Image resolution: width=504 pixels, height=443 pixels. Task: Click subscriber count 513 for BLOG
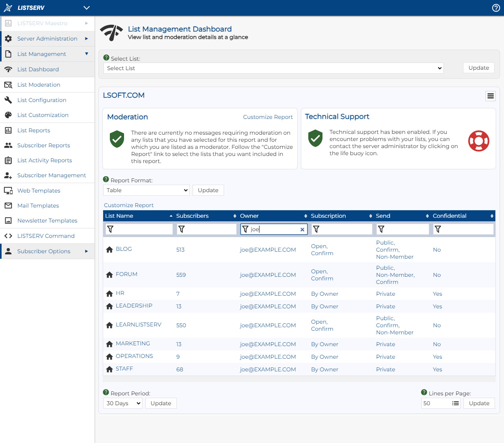[x=180, y=250]
